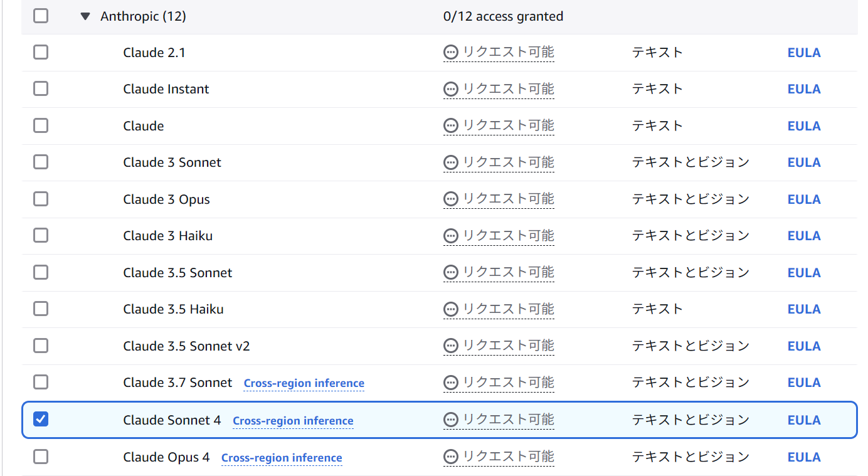
Task: View the EULA for Claude 3.5 Sonnet v2
Action: tap(804, 346)
